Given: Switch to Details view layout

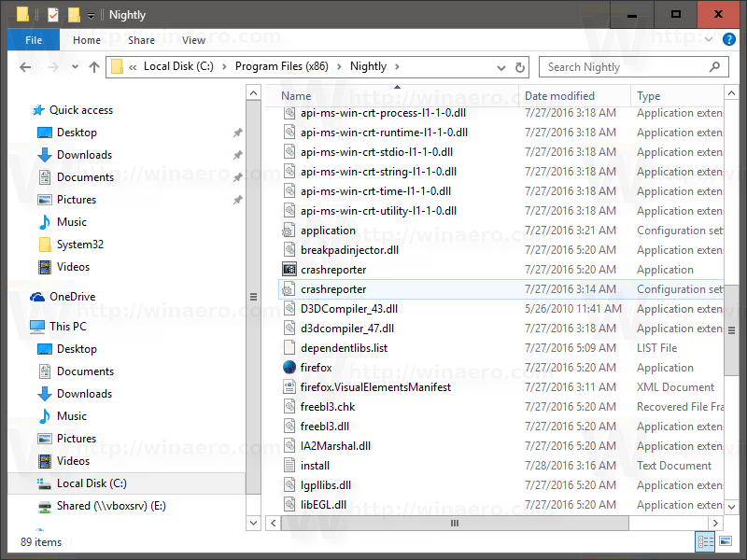Looking at the screenshot, I should coord(706,541).
